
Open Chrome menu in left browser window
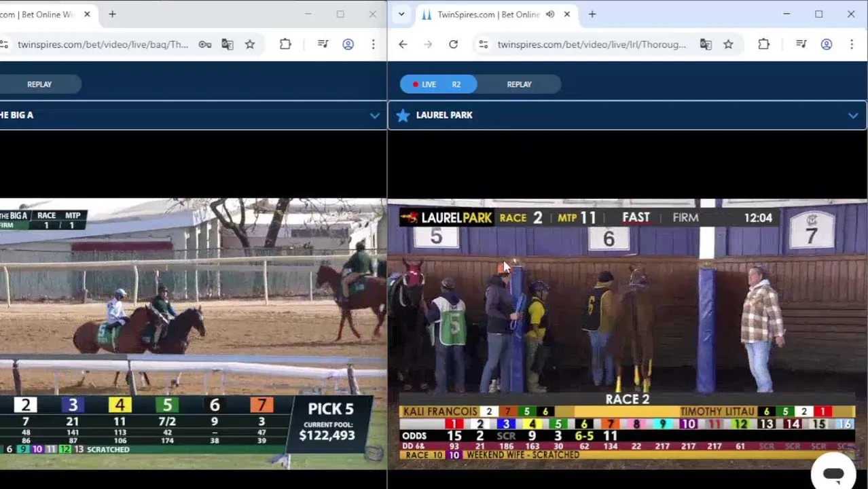(x=373, y=44)
